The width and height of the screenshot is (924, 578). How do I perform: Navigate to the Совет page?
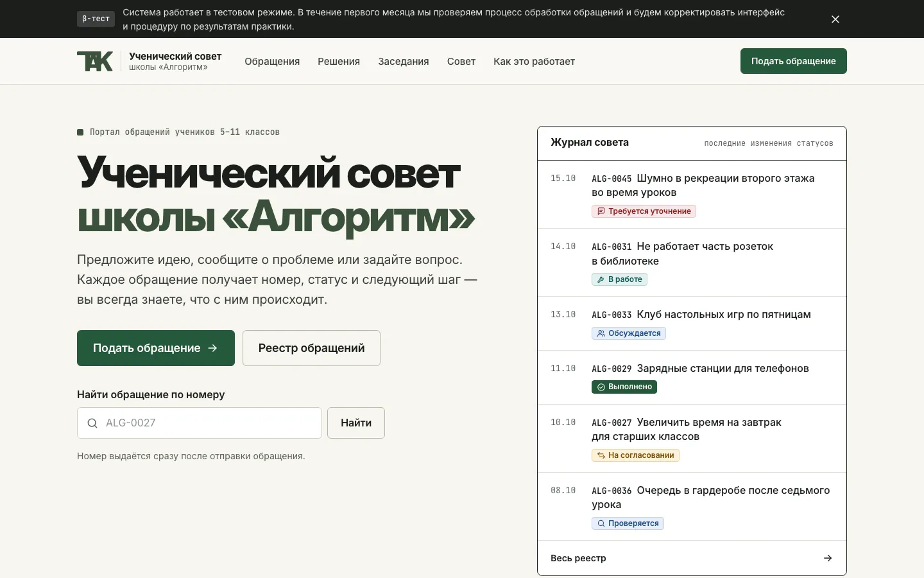tap(461, 62)
